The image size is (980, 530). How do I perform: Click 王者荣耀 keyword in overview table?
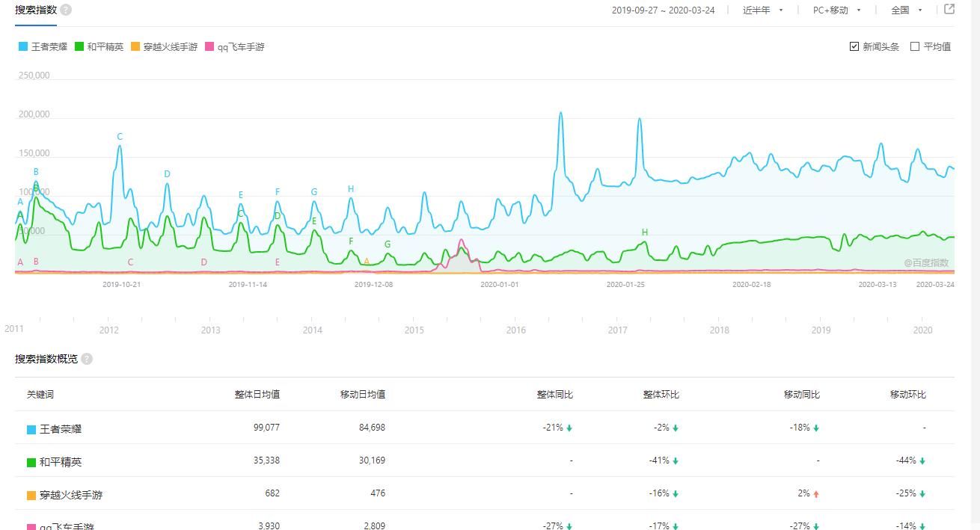click(x=61, y=429)
